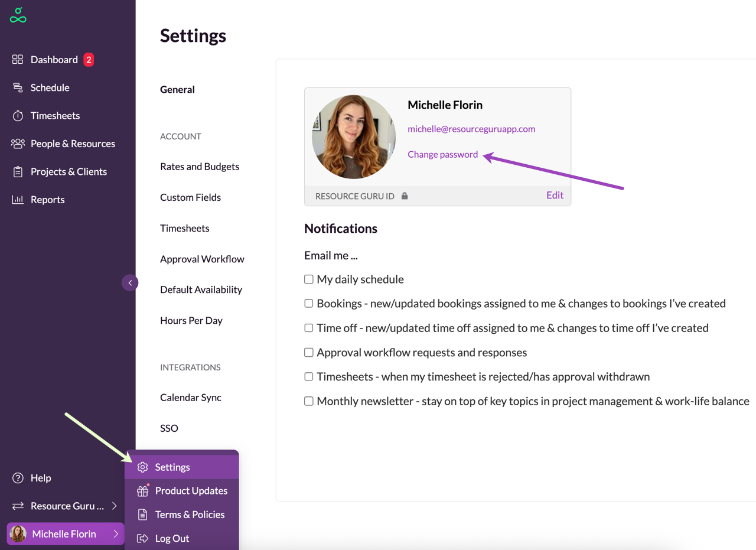Select the General settings tab
The height and width of the screenshot is (550, 756).
click(177, 90)
